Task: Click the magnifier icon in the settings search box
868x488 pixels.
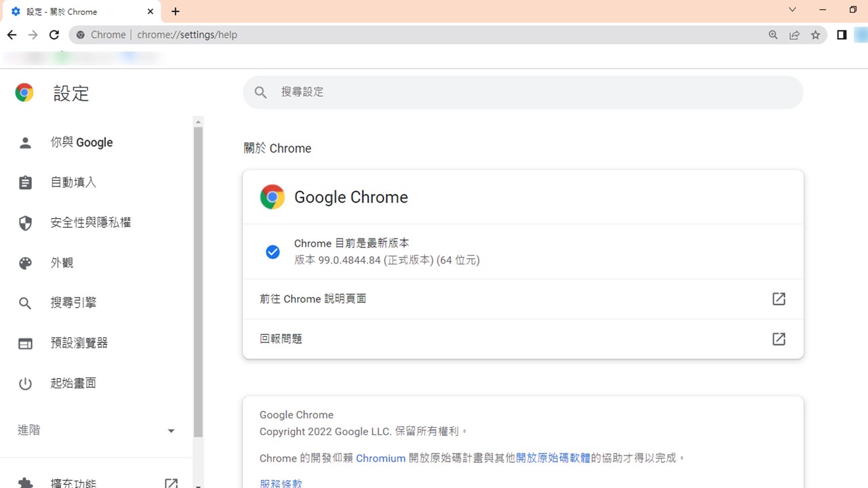Action: [x=261, y=92]
